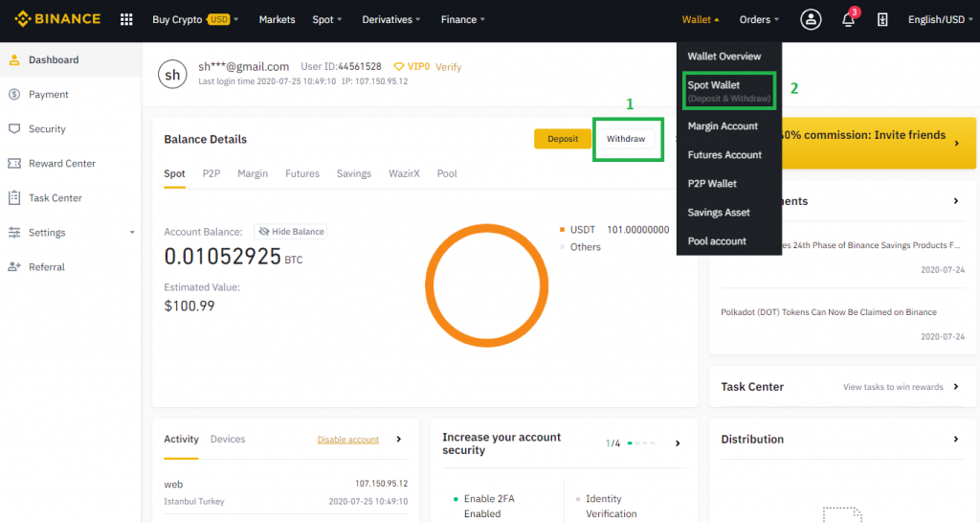The height and width of the screenshot is (523, 980).
Task: Click the Verify link
Action: click(x=448, y=67)
